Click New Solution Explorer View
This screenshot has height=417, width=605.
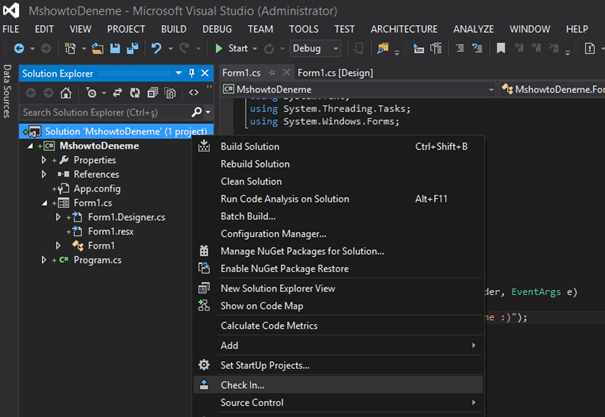pos(338,289)
